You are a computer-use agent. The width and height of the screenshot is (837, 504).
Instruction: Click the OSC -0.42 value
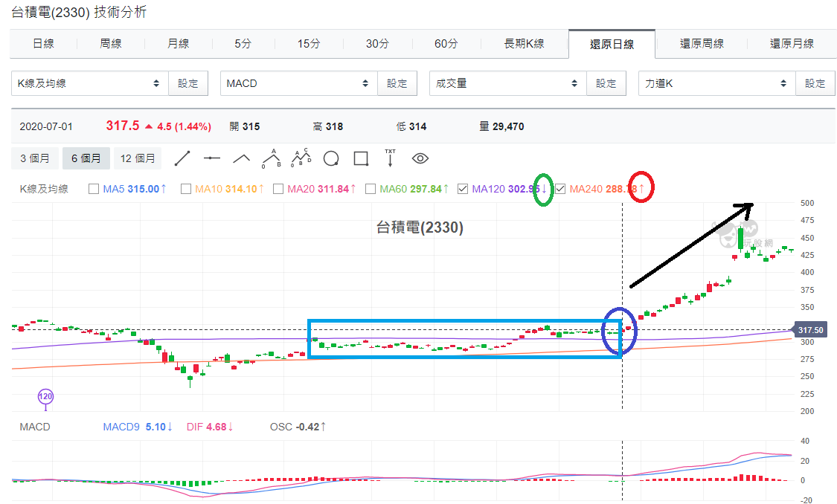click(x=298, y=427)
